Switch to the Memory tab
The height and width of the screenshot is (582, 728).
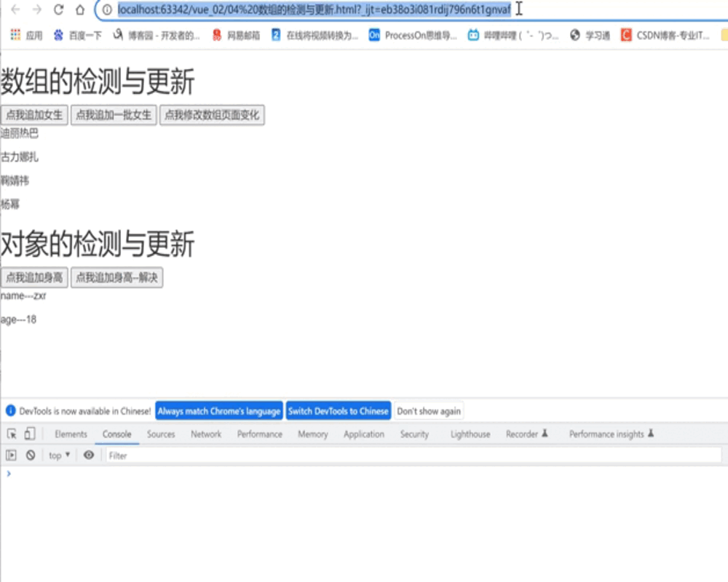click(313, 434)
